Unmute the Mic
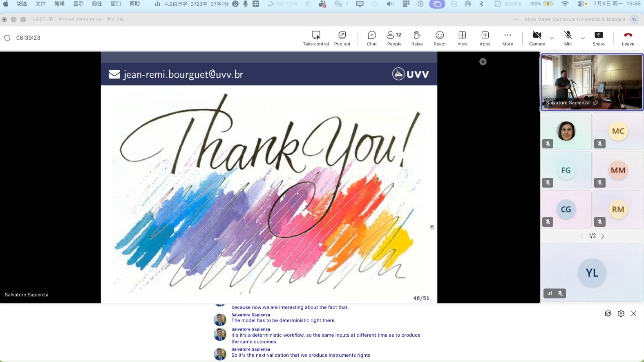Viewport: 644px width, 362px height. click(568, 38)
